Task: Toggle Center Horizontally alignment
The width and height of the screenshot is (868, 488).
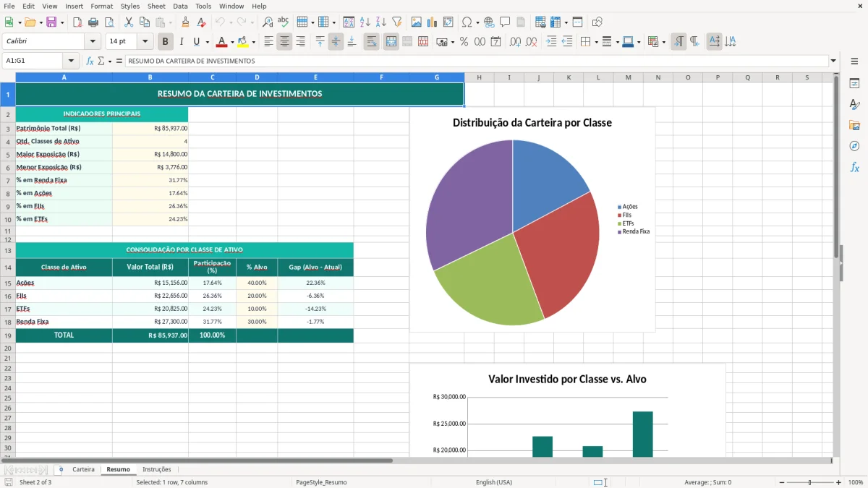Action: coord(284,42)
